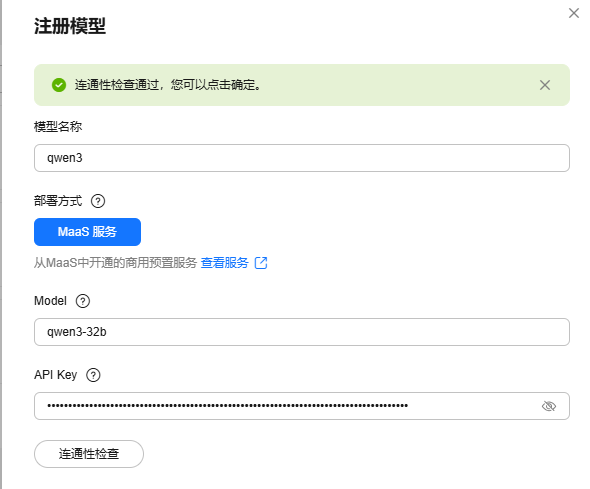This screenshot has height=489, width=590.
Task: Click the 注册模型 dialog title
Action: (70, 26)
